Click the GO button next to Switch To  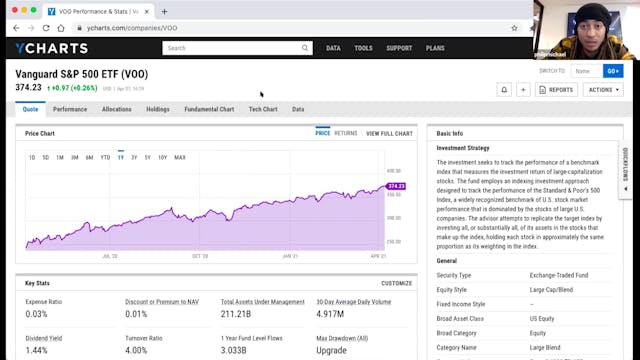click(x=613, y=71)
